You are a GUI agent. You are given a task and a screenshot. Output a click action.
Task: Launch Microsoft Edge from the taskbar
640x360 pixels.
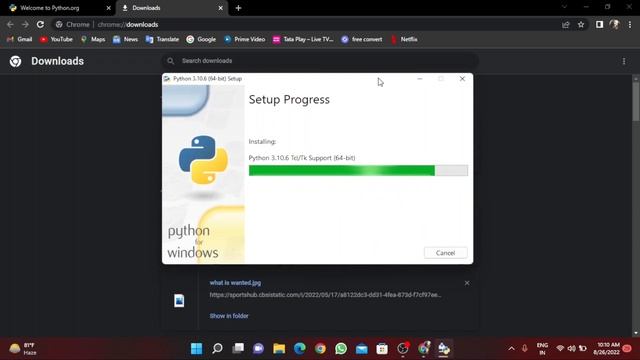click(300, 349)
